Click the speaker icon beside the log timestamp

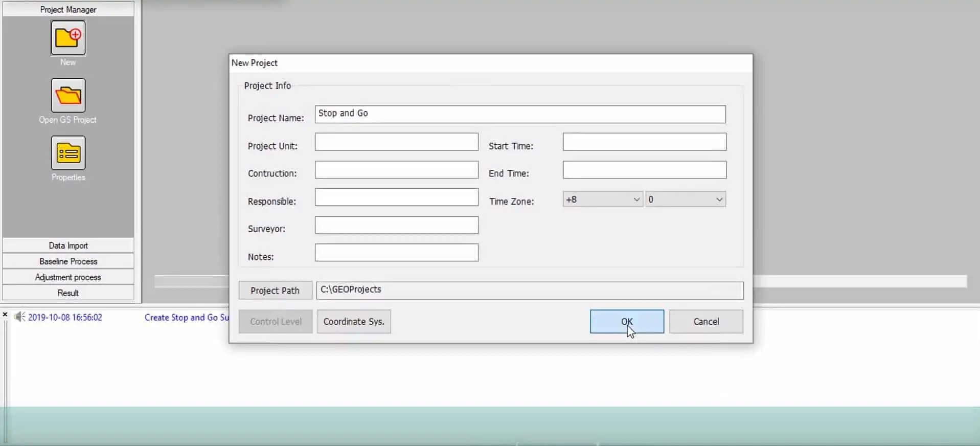click(19, 317)
